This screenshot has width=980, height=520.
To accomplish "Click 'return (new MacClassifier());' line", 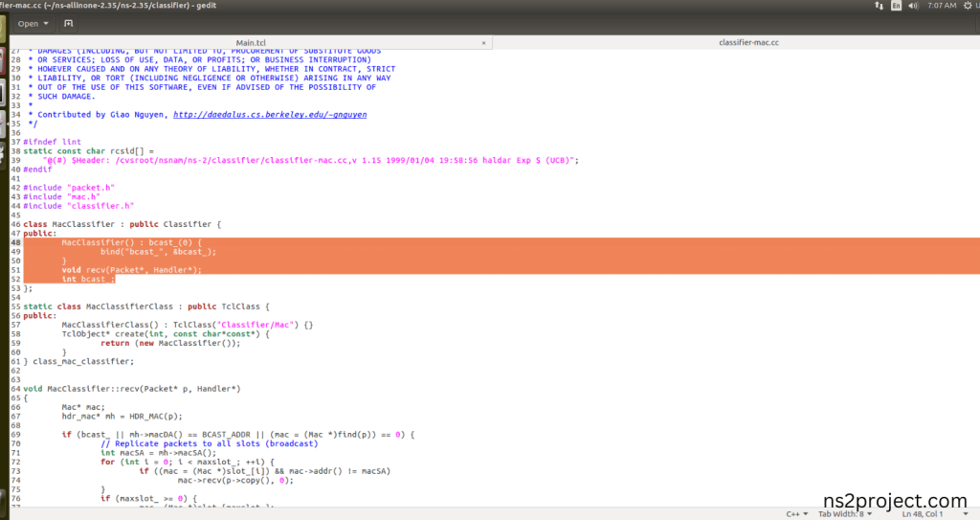I will tap(170, 343).
